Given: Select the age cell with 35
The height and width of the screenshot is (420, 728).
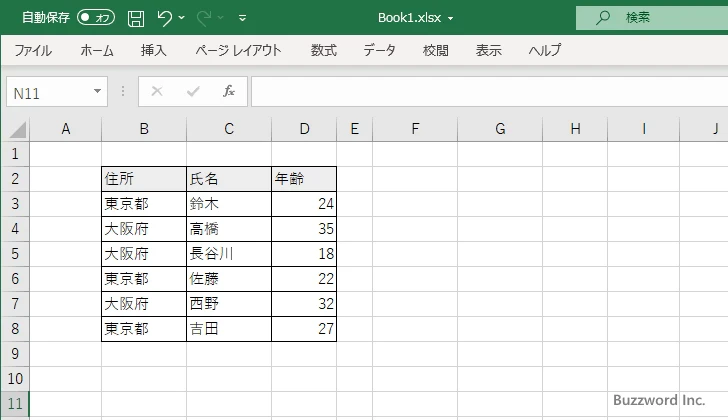Looking at the screenshot, I should pos(304,229).
